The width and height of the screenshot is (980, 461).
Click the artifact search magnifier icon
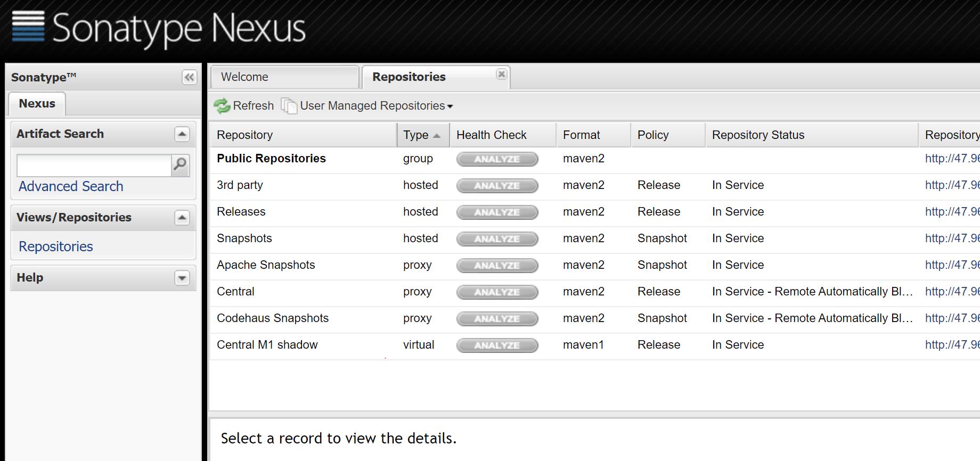pos(180,165)
